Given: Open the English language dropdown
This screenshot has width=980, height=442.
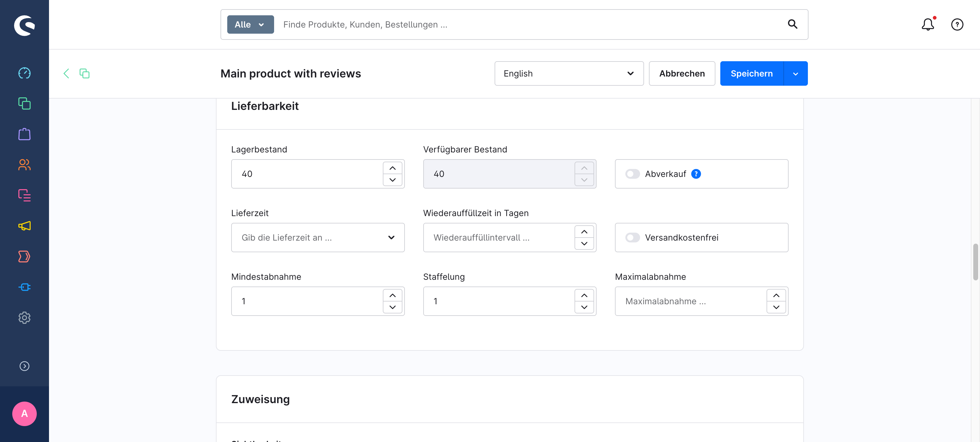Looking at the screenshot, I should [569, 73].
